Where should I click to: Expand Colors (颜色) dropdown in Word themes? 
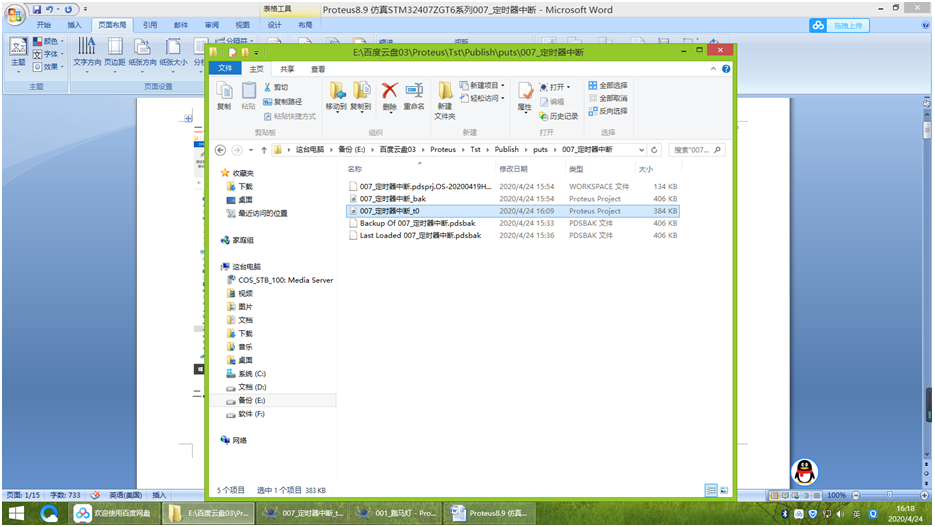(x=62, y=41)
